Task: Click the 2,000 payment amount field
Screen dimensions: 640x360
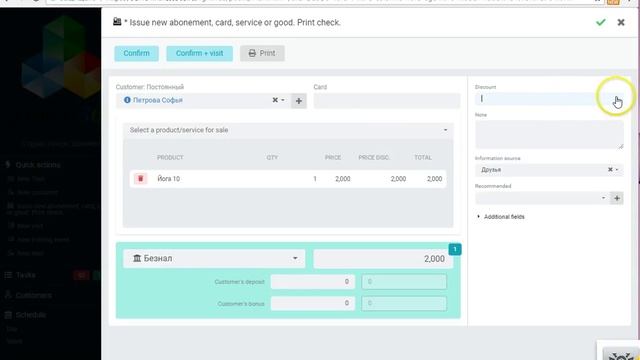Action: tap(383, 259)
